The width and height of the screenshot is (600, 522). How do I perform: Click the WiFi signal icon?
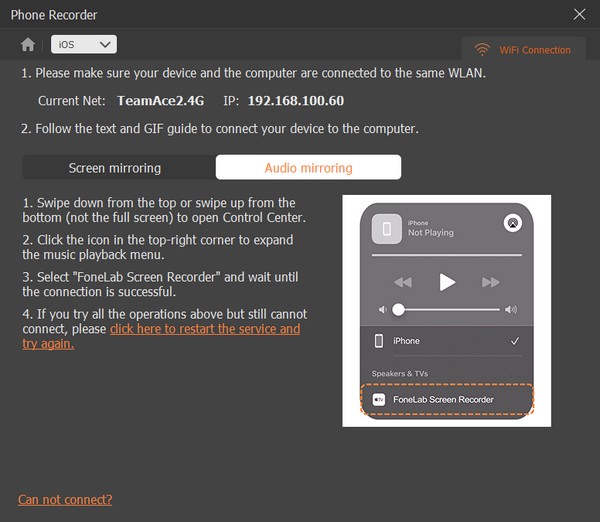pos(482,49)
